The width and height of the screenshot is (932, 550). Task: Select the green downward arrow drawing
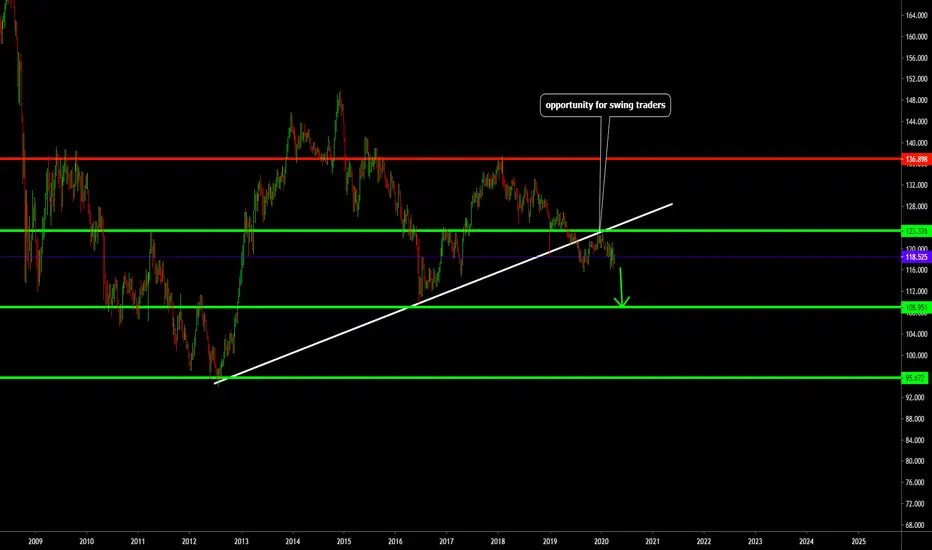[621, 288]
